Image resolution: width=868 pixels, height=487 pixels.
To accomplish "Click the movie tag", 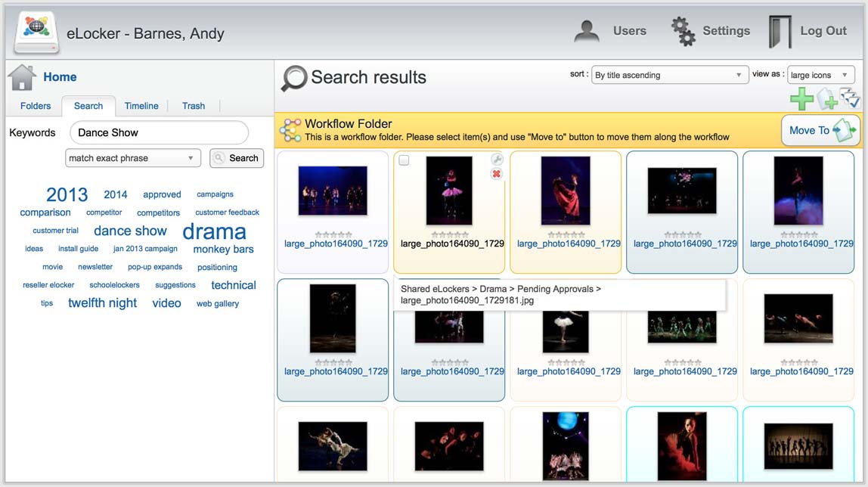I will point(53,267).
